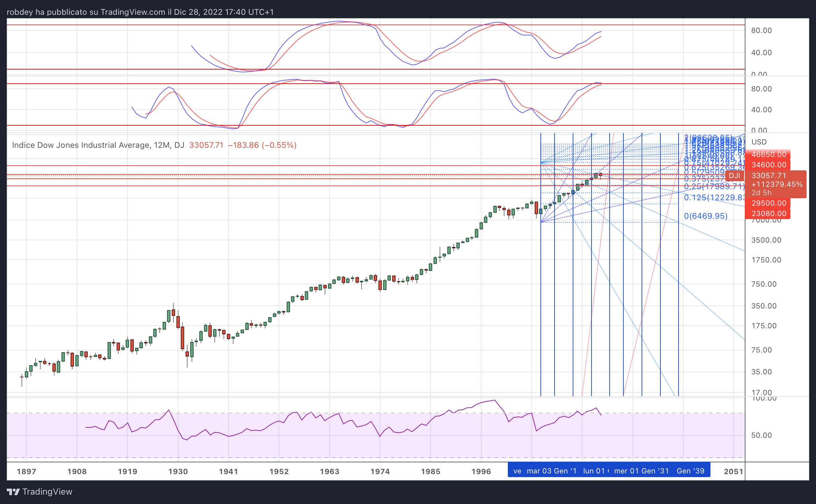Screen dimensions: 816x504
Task: Click the blue 'lun 01' date marker
Action: coord(594,471)
